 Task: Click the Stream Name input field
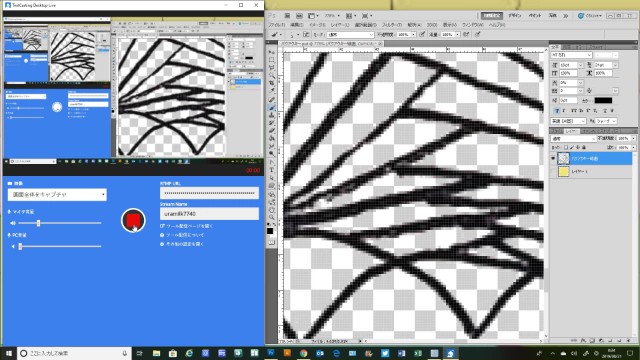[x=209, y=213]
